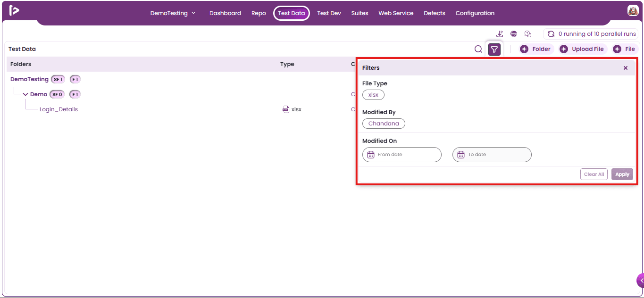Click the To date calendar icon
Image resolution: width=644 pixels, height=298 pixels.
pos(461,155)
